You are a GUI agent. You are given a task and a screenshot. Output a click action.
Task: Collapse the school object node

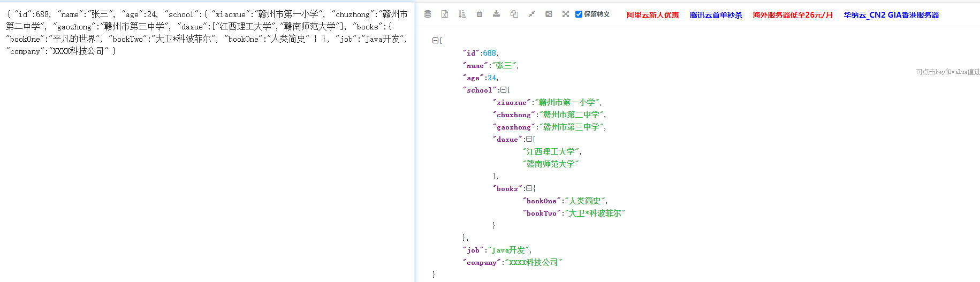[x=503, y=90]
